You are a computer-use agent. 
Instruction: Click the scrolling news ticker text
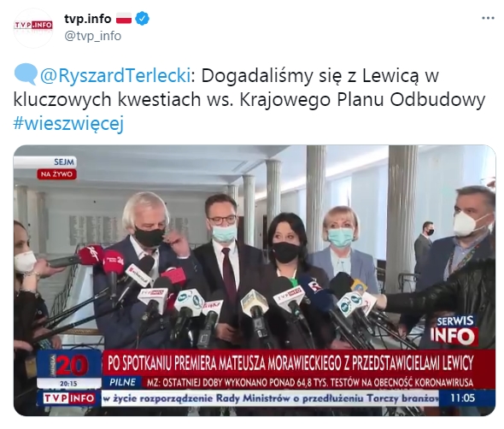click(x=270, y=398)
